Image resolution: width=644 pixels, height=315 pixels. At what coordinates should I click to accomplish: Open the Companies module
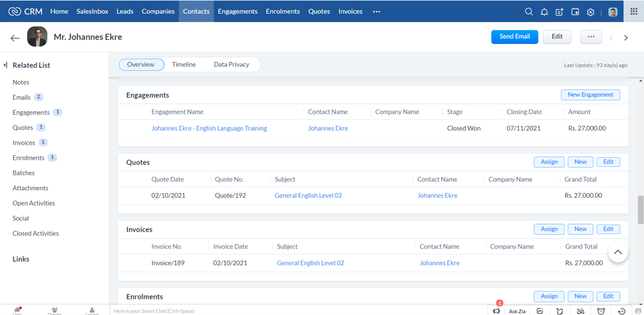[x=158, y=12]
